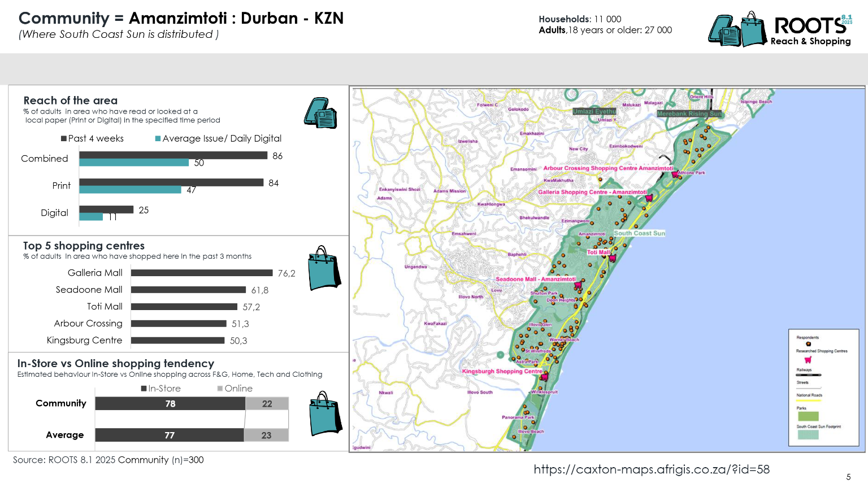Open the caxton-maps.afrigis.co.za link
The height and width of the screenshot is (488, 868).
coord(652,469)
